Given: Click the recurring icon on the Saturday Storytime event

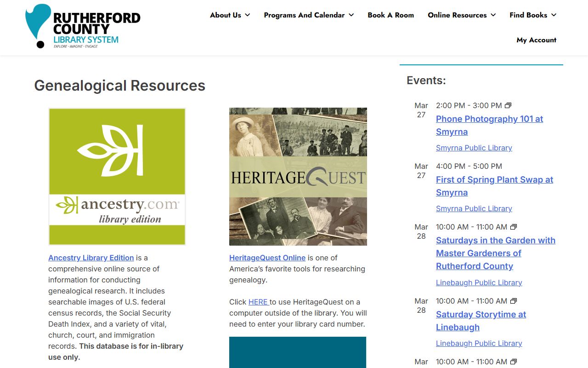Looking at the screenshot, I should pyautogui.click(x=514, y=301).
